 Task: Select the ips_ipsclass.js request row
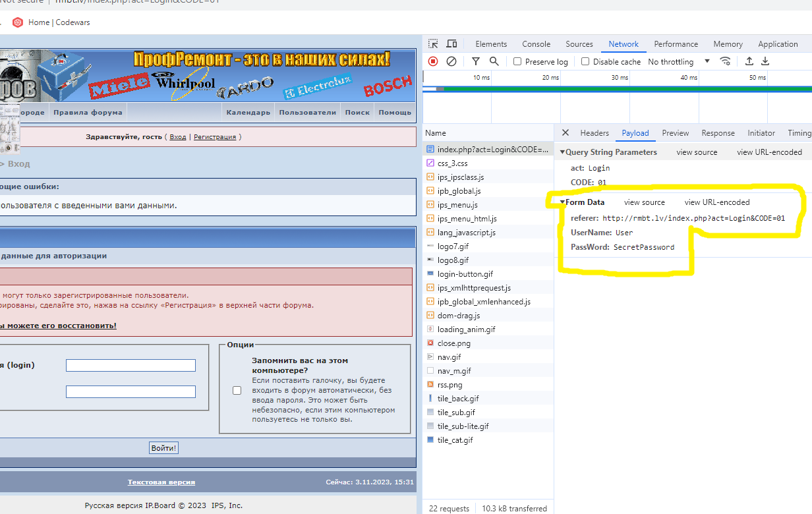click(488, 177)
